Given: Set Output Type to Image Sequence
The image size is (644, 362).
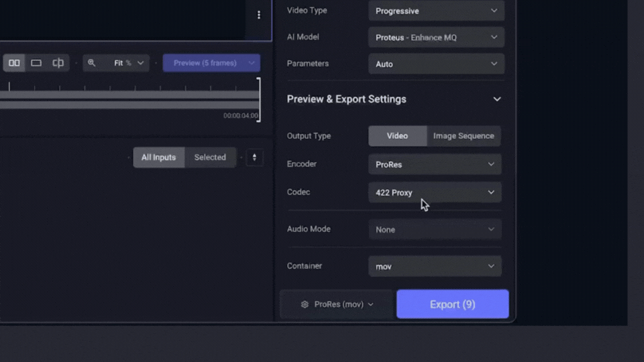Looking at the screenshot, I should [x=464, y=136].
